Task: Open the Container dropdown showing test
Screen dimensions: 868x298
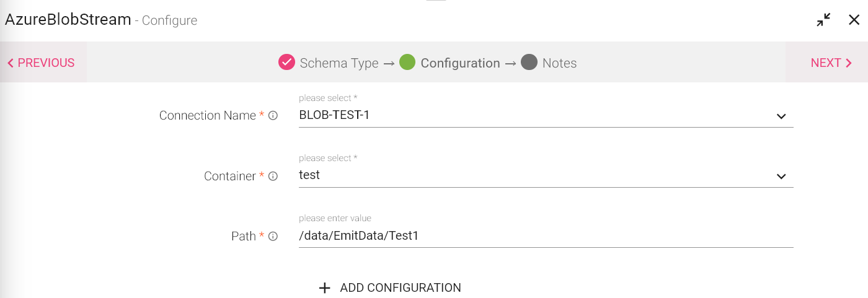Action: [x=533, y=175]
